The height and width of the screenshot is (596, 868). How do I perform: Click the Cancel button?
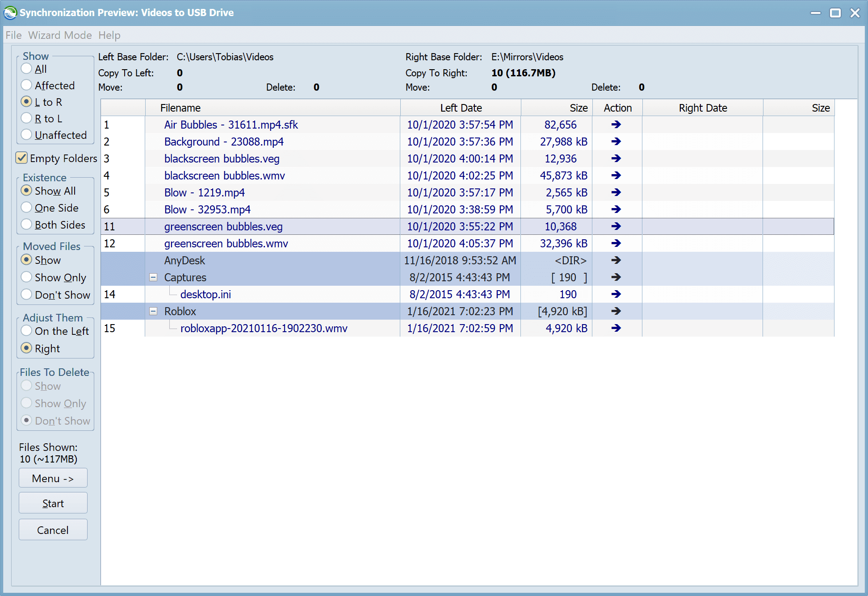(53, 530)
